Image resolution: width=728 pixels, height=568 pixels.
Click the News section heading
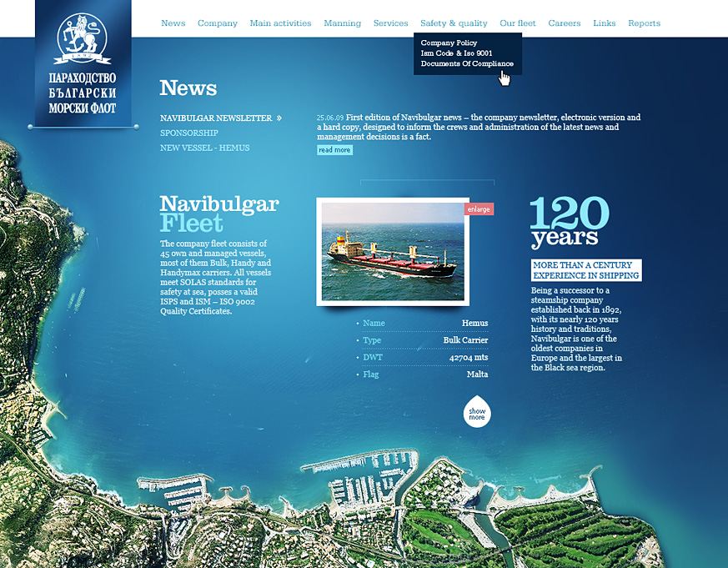188,88
